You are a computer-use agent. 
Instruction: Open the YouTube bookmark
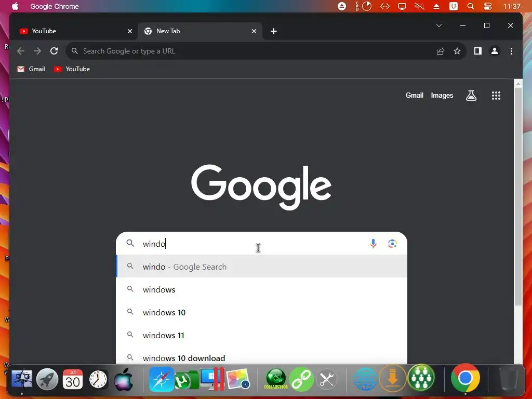click(72, 69)
